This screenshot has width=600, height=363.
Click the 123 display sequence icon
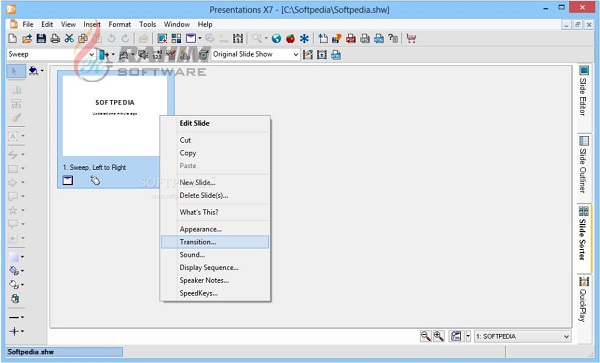tap(157, 55)
